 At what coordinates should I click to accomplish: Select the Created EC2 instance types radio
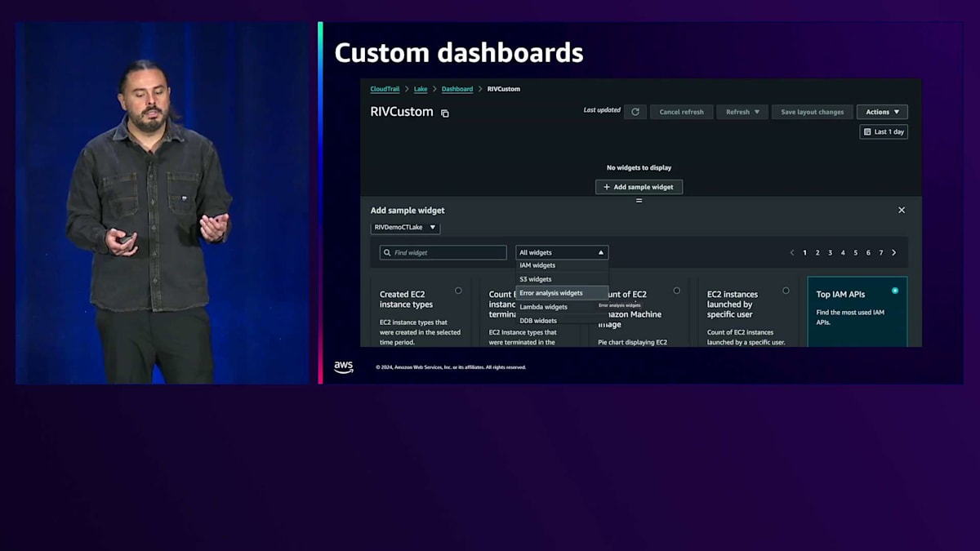458,291
